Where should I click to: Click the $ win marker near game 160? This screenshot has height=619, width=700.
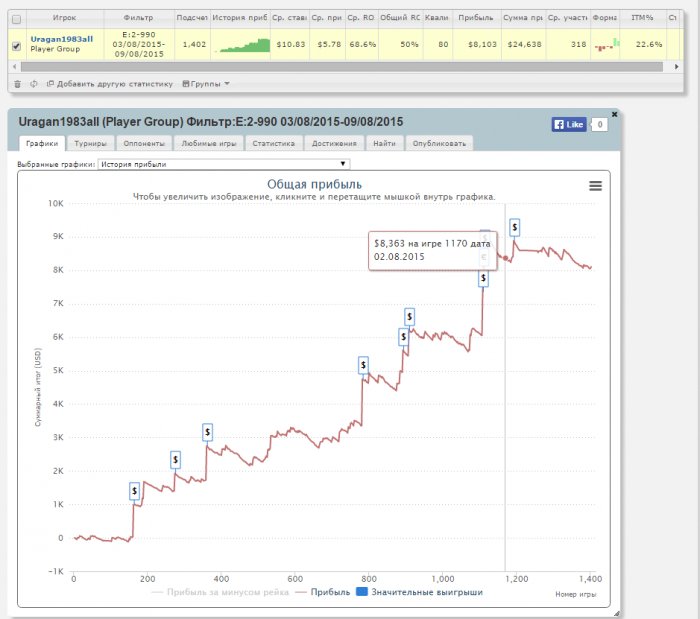coord(134,491)
